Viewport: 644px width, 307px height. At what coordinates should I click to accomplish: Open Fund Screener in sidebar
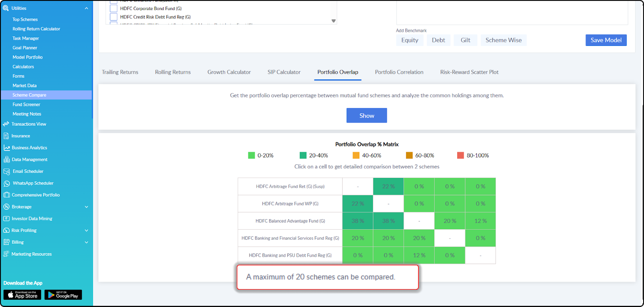coord(26,104)
